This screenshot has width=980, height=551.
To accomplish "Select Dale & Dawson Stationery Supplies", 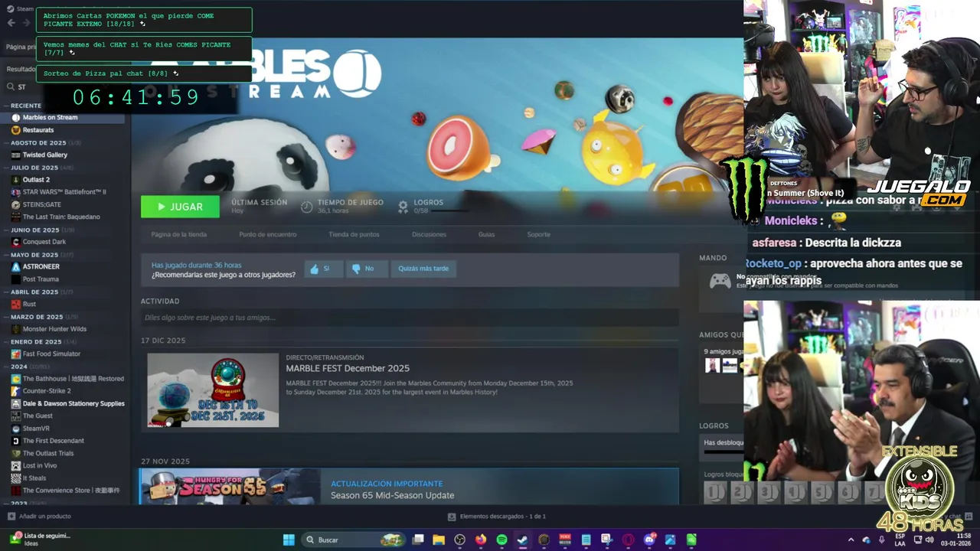I will point(73,403).
